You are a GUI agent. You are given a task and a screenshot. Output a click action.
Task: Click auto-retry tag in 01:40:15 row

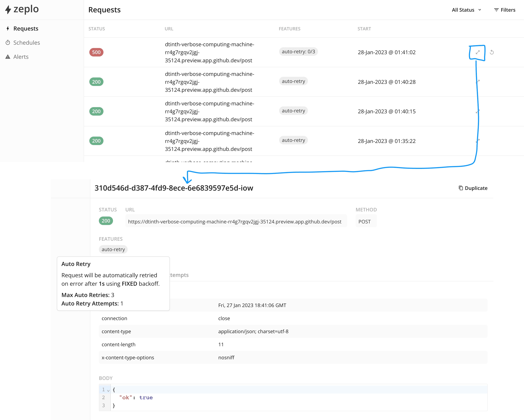(x=293, y=111)
